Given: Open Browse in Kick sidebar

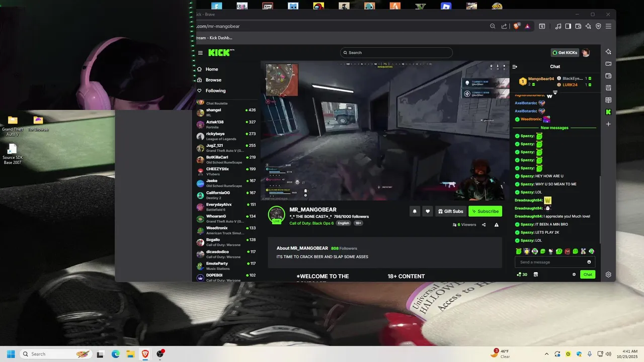Looking at the screenshot, I should pos(213,80).
